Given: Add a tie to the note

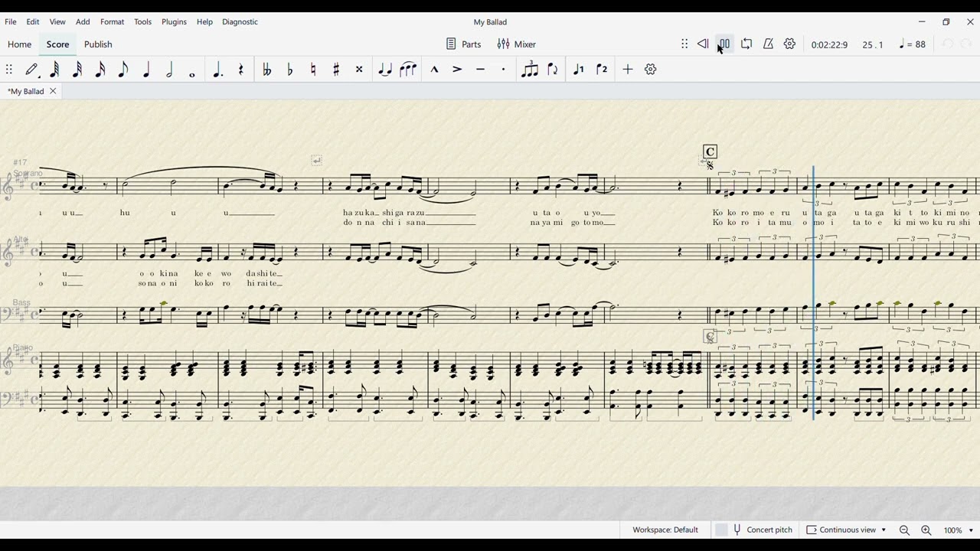Looking at the screenshot, I should pos(385,70).
